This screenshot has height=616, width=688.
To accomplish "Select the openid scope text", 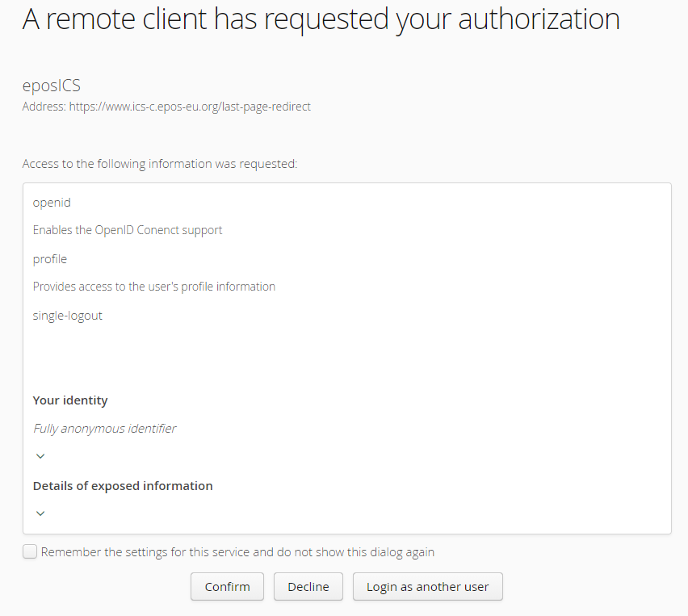I will [x=52, y=203].
